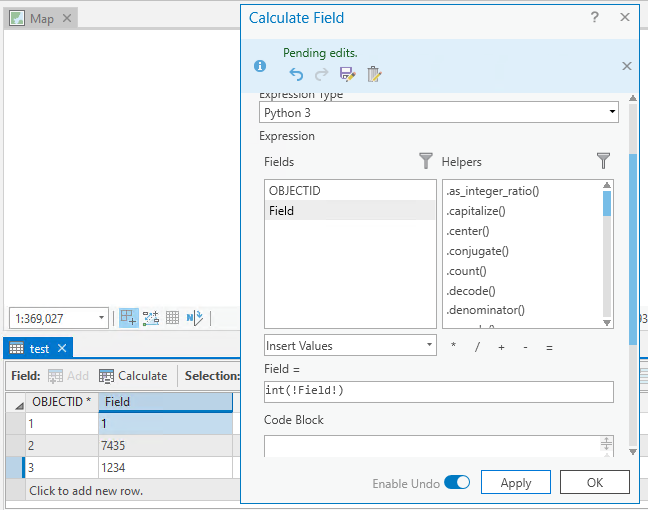Image resolution: width=648 pixels, height=510 pixels.
Task: Select Field in the Fields list
Action: pos(350,211)
